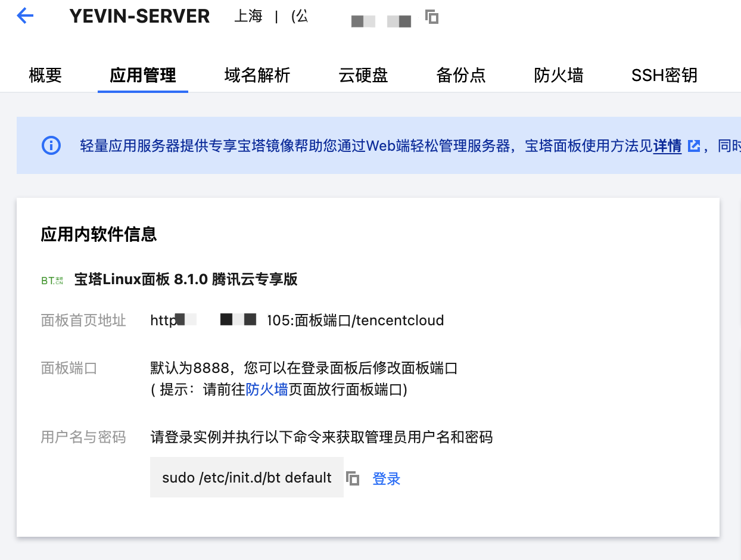Switch to the 防火墙 tab
This screenshot has height=560, width=741.
click(559, 76)
